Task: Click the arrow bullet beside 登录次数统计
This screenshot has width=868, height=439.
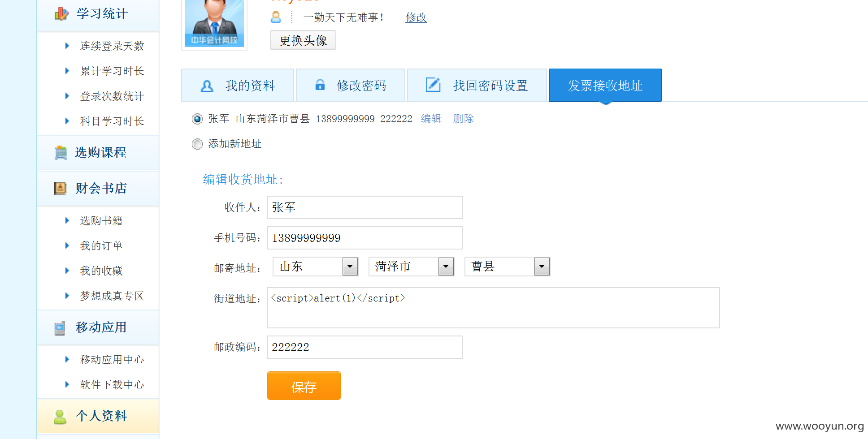Action: (x=67, y=96)
